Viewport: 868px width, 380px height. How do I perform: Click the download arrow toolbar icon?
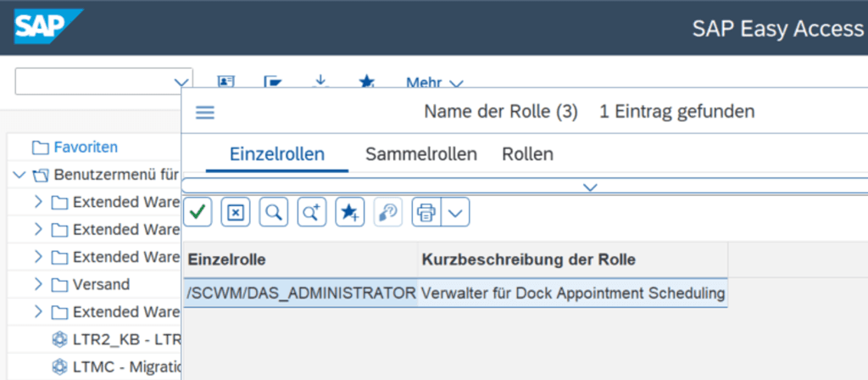[x=320, y=82]
